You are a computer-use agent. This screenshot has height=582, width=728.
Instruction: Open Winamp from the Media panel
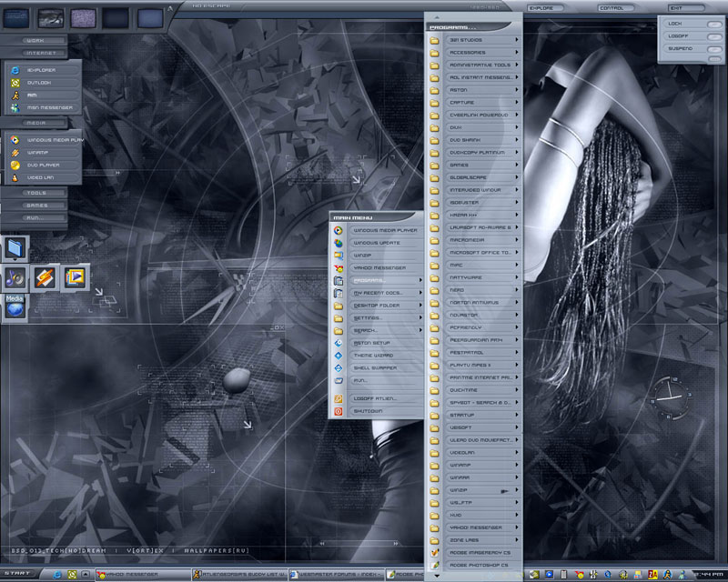pos(38,153)
